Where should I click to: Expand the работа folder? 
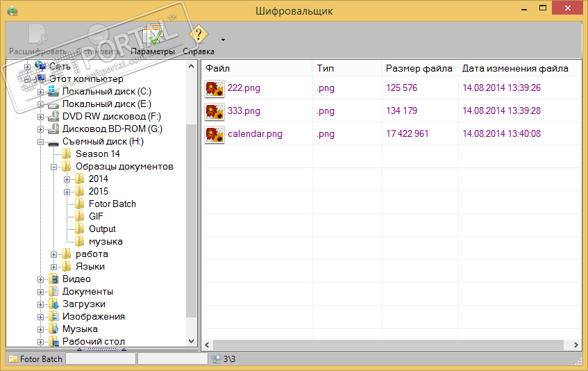(53, 254)
